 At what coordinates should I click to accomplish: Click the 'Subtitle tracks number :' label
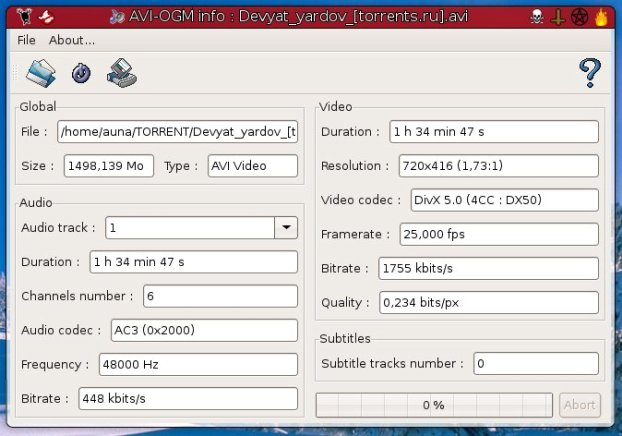[393, 363]
